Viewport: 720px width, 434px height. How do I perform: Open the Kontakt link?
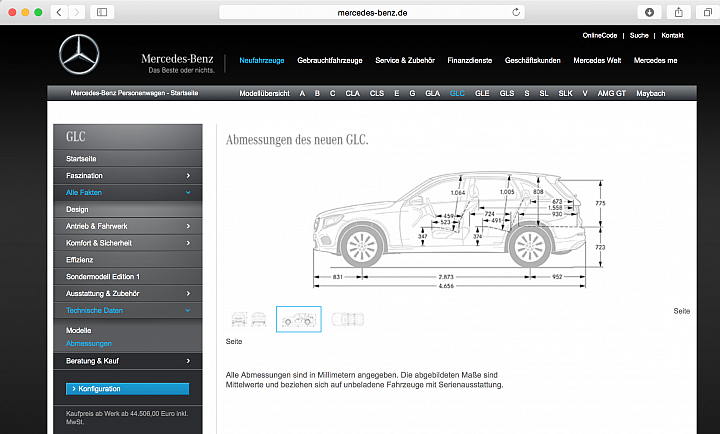672,35
